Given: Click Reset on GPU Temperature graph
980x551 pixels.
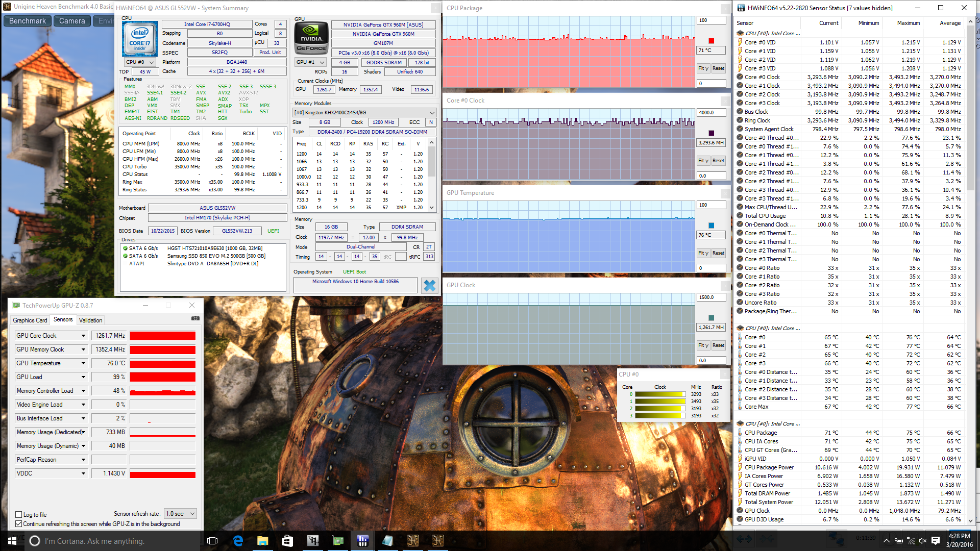Looking at the screenshot, I should 718,253.
